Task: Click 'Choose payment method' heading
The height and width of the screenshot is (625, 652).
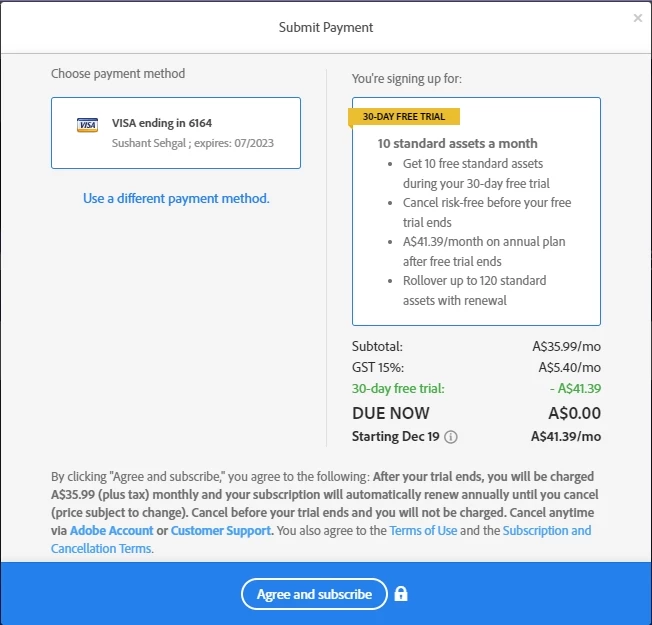Action: [118, 74]
